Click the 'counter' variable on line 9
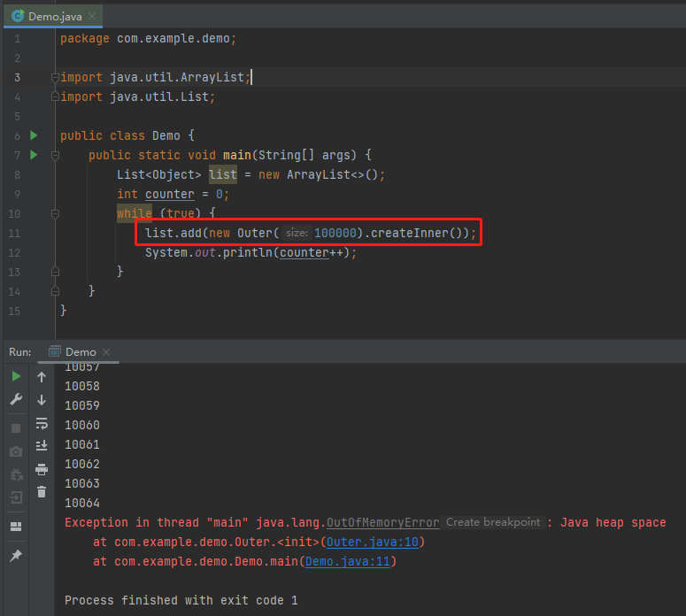686x616 pixels. [x=170, y=194]
